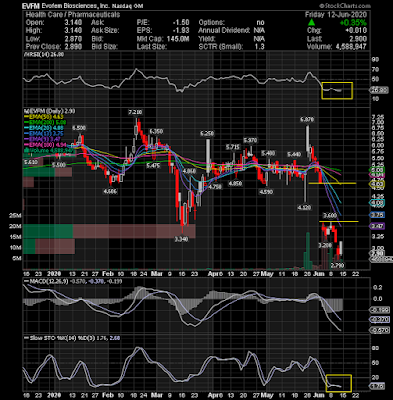The image size is (393, 400).
Task: Click the EVFM ticker symbol in header
Action: coord(31,6)
